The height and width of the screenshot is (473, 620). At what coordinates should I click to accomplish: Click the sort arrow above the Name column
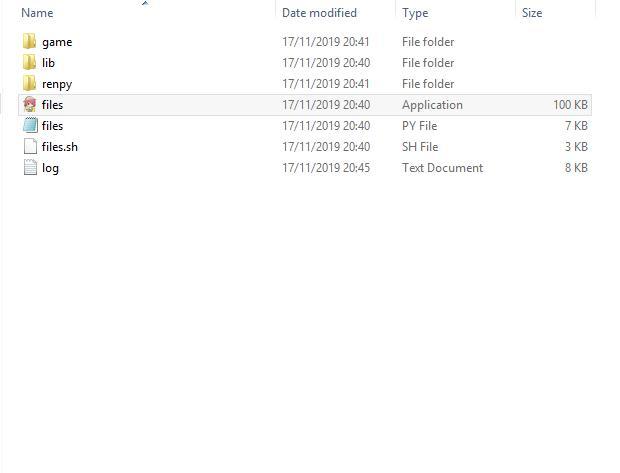pos(145,4)
